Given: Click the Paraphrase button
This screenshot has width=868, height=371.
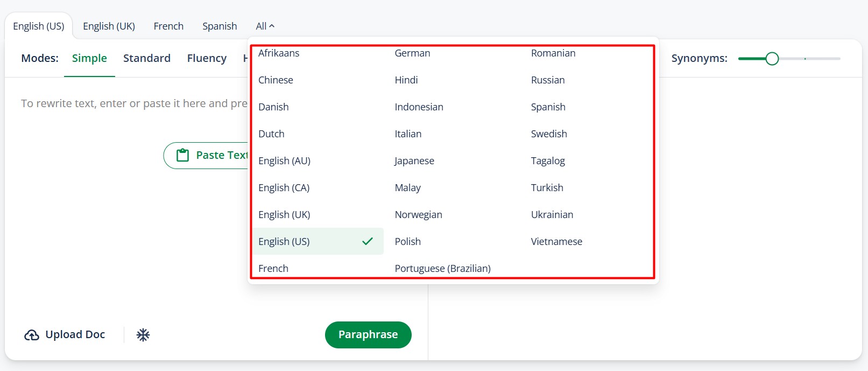Looking at the screenshot, I should click(368, 334).
